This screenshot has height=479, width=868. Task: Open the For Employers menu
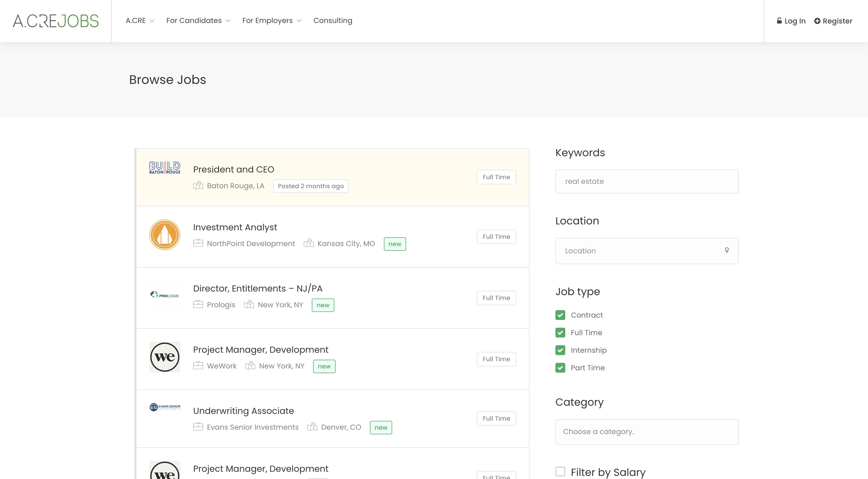click(272, 21)
